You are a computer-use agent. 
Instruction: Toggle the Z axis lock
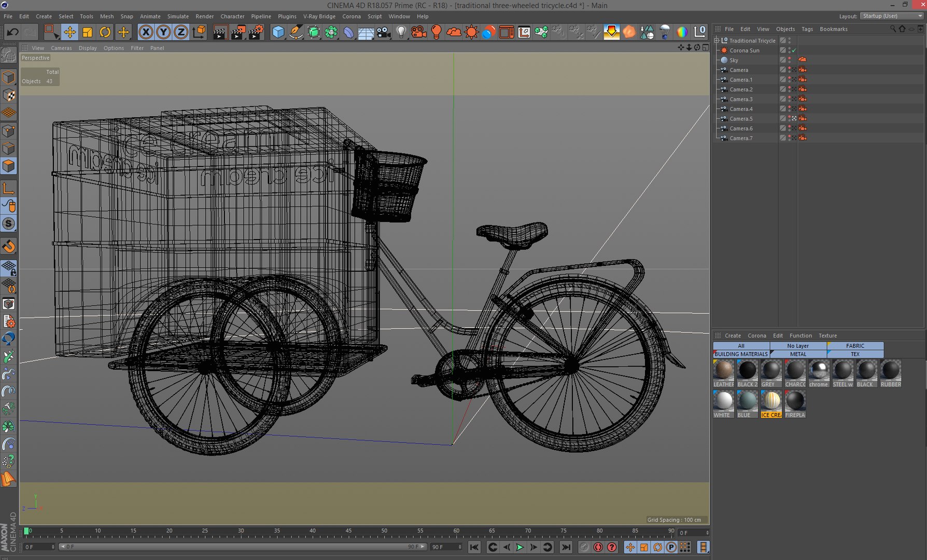click(x=180, y=32)
